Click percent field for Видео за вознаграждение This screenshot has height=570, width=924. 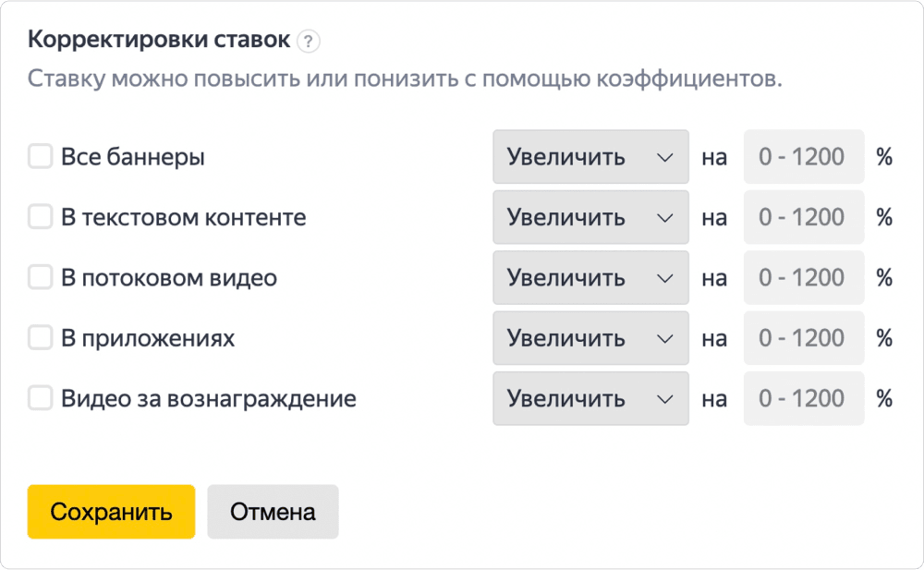pyautogui.click(x=803, y=399)
